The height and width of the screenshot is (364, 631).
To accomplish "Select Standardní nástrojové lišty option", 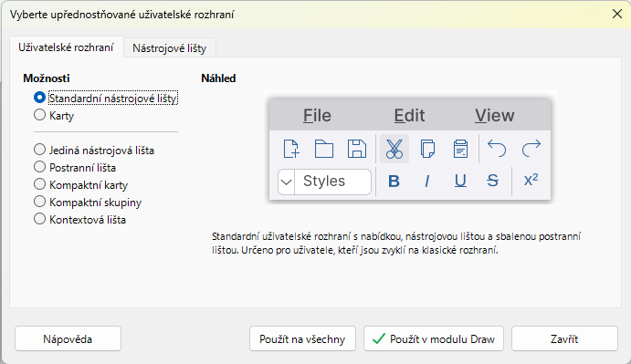I will tap(106, 99).
